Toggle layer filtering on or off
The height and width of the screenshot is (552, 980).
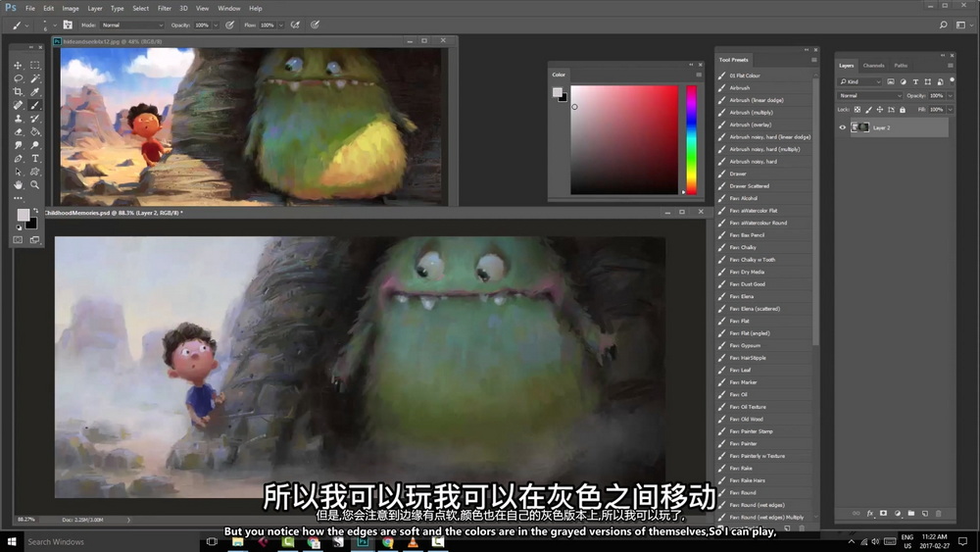click(952, 80)
